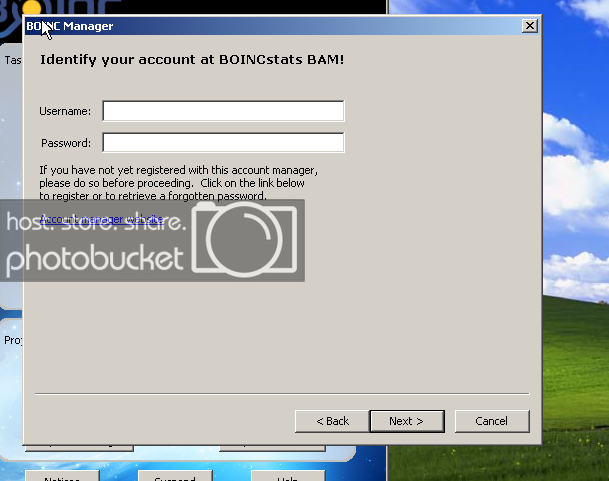Cancel the BOINC Manager wizard
This screenshot has height=481, width=609.
(x=492, y=421)
